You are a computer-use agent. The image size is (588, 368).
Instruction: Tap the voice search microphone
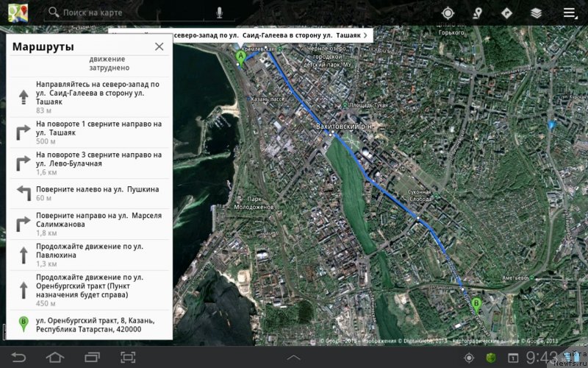point(219,13)
